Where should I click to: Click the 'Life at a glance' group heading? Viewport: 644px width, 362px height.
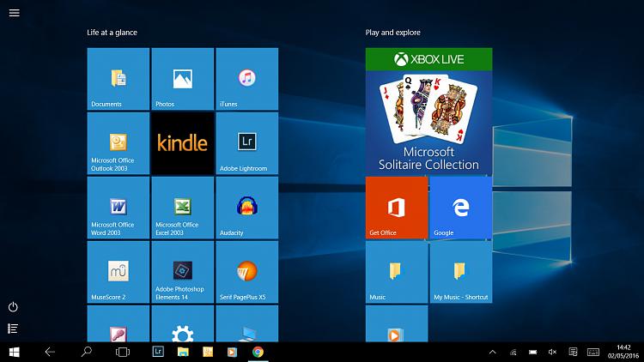click(x=112, y=33)
